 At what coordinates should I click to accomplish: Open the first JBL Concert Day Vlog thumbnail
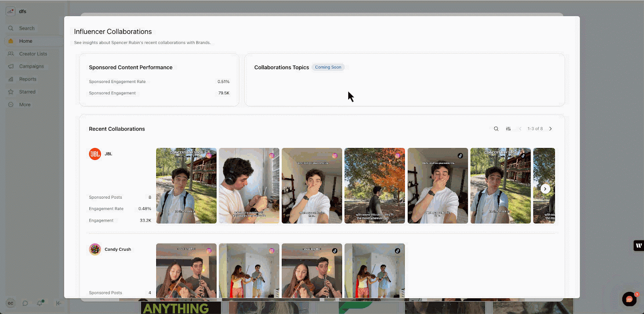pos(186,186)
